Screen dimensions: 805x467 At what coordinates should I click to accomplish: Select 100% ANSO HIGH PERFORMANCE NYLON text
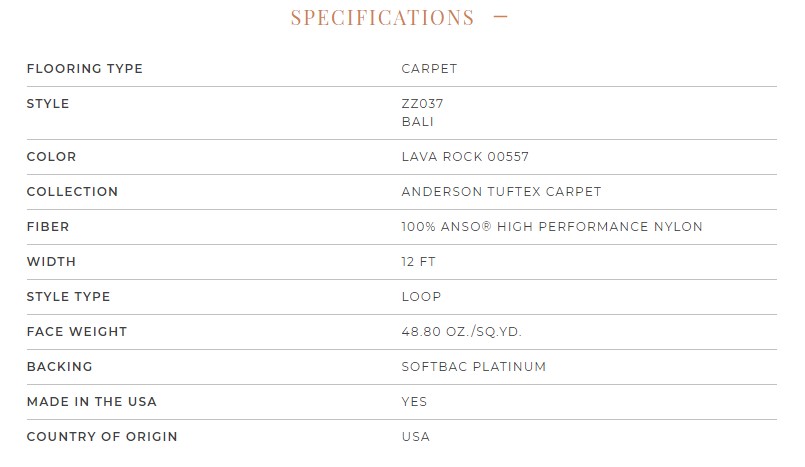pyautogui.click(x=552, y=226)
